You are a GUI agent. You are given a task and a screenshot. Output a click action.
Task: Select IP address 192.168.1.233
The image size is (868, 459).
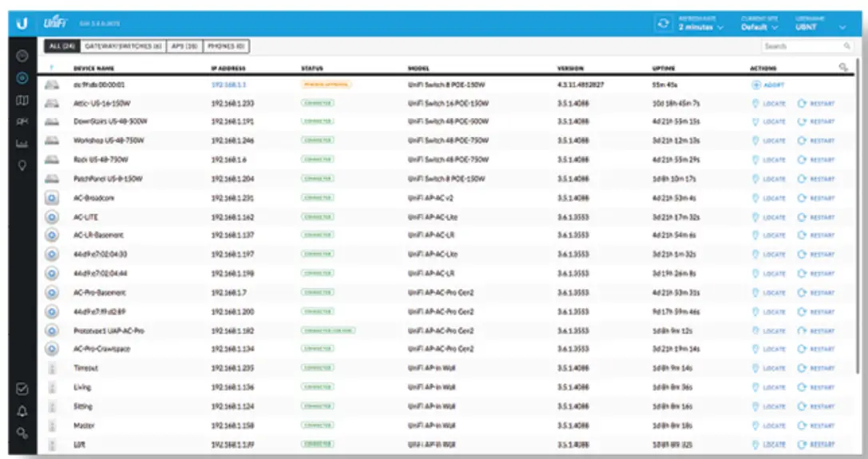click(233, 104)
